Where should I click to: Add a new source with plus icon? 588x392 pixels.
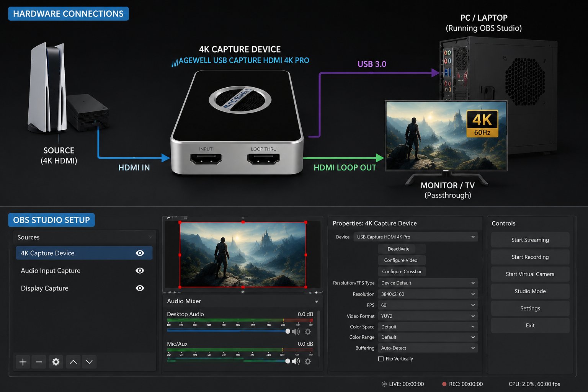point(23,362)
